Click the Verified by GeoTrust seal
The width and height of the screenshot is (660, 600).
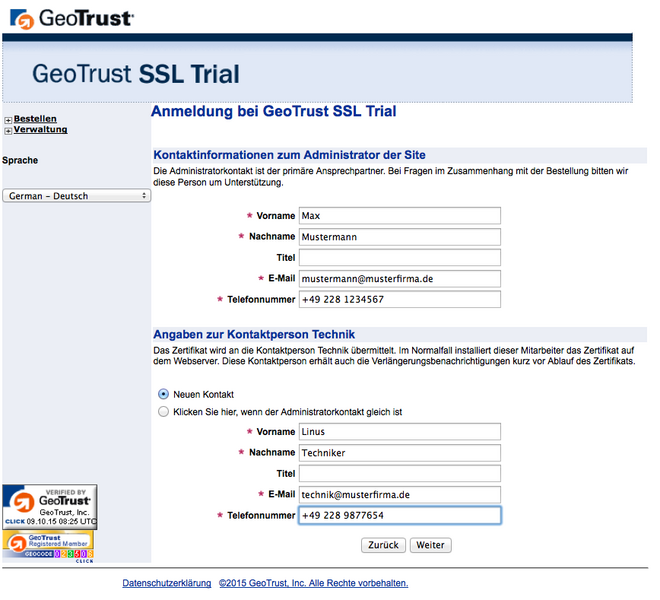tap(50, 505)
